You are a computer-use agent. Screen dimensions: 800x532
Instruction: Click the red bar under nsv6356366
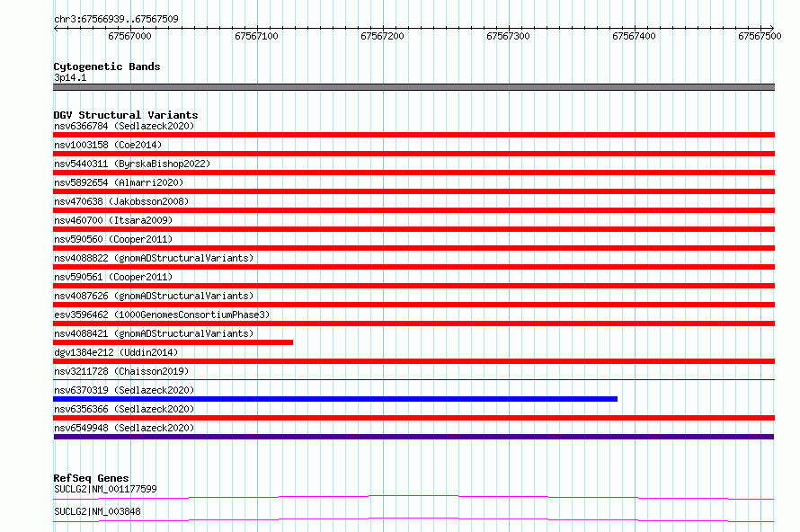point(413,418)
